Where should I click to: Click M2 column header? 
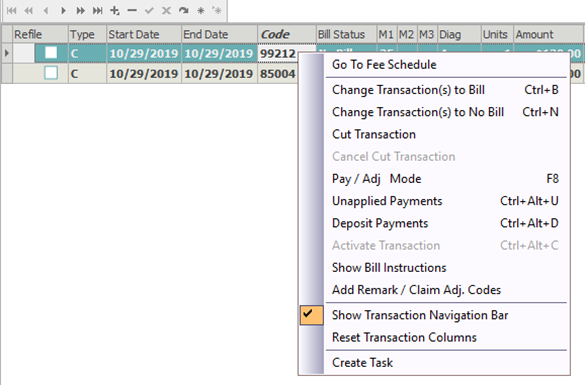point(407,34)
